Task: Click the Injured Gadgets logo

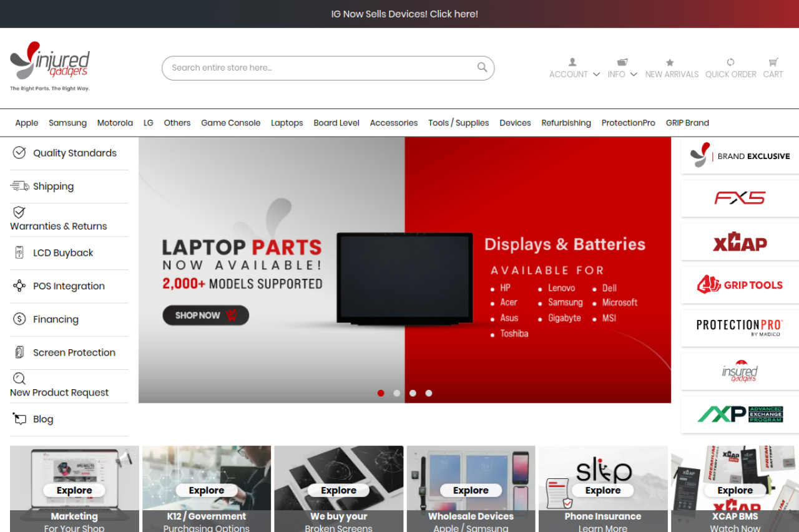Action: point(50,66)
